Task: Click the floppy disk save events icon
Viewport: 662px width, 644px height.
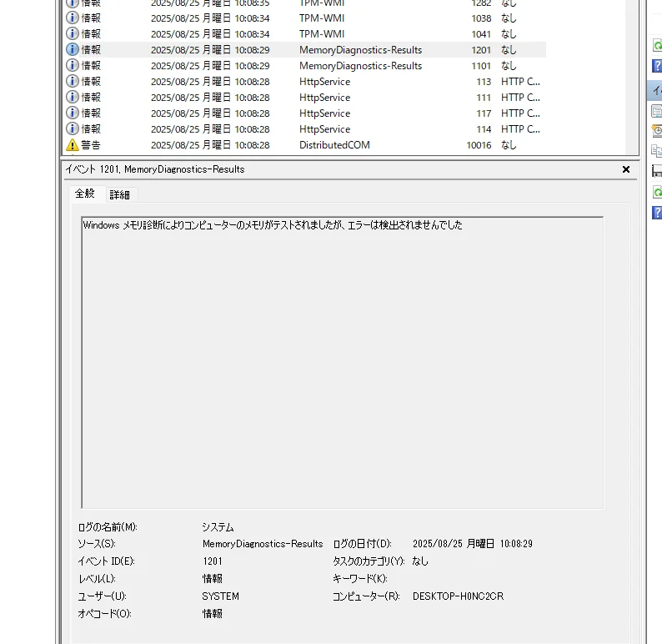Action: (656, 171)
